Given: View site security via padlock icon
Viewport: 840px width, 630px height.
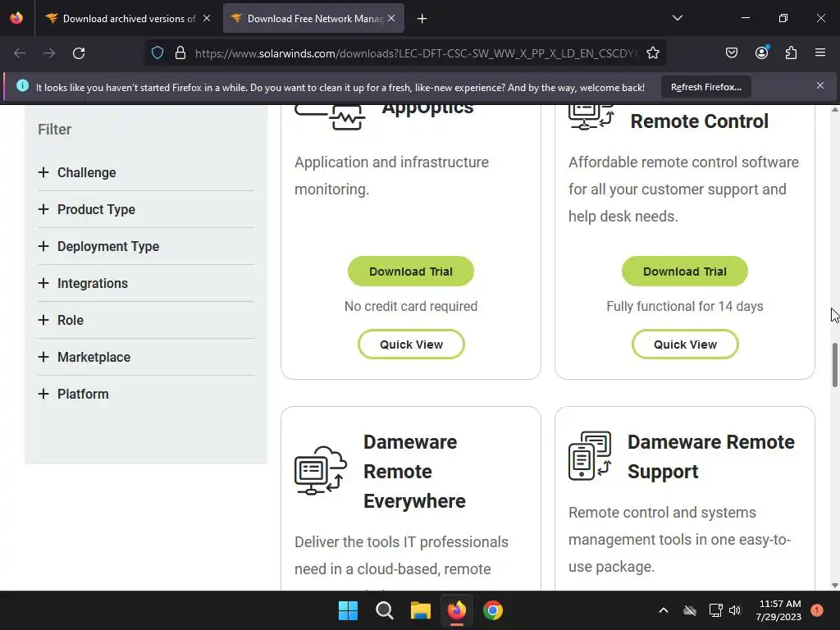Looking at the screenshot, I should click(180, 53).
